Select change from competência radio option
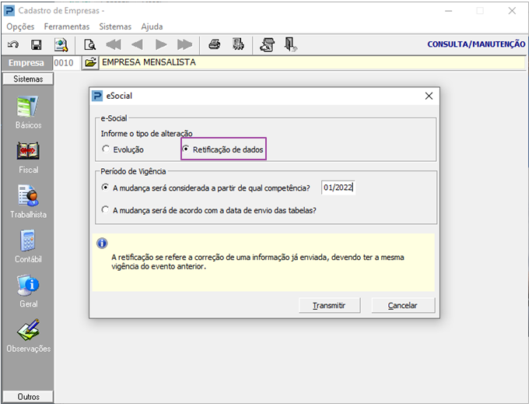 click(x=206, y=188)
